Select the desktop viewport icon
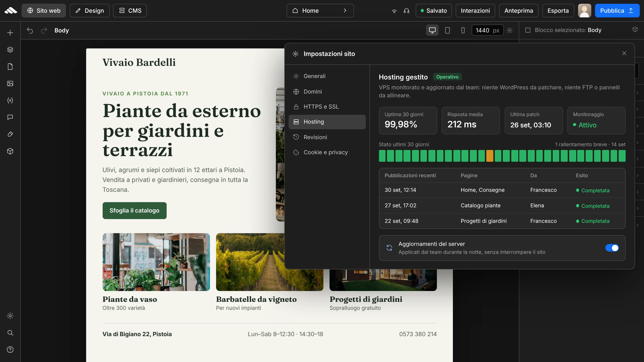The height and width of the screenshot is (362, 644). point(432,30)
